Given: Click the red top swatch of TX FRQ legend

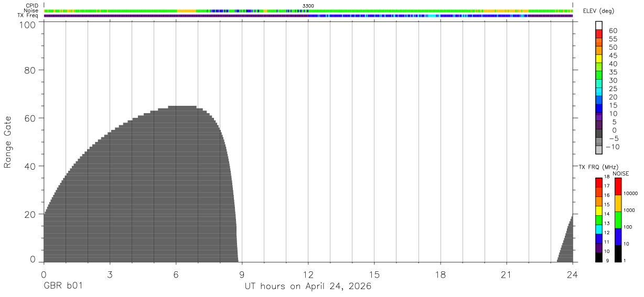Looking at the screenshot, I should 599,182.
